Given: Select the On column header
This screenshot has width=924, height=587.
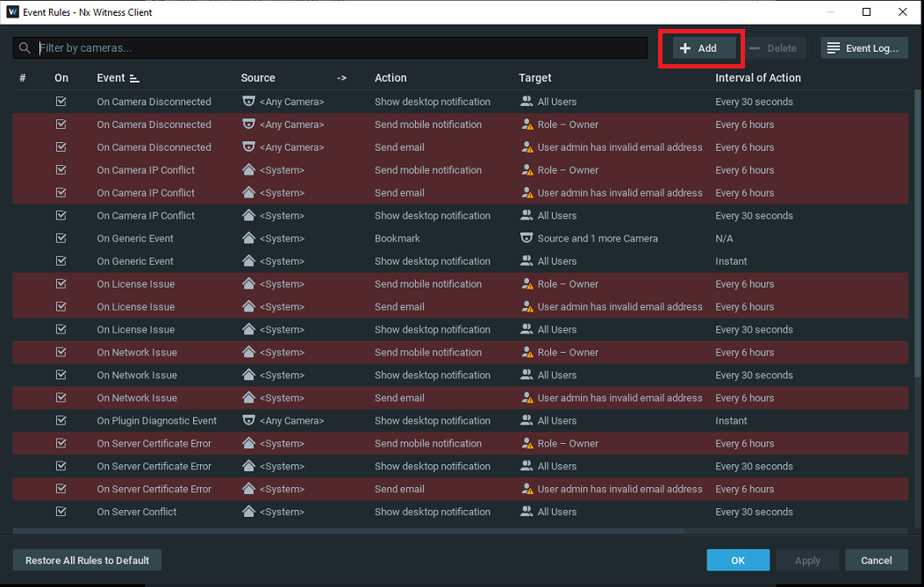Looking at the screenshot, I should point(61,78).
